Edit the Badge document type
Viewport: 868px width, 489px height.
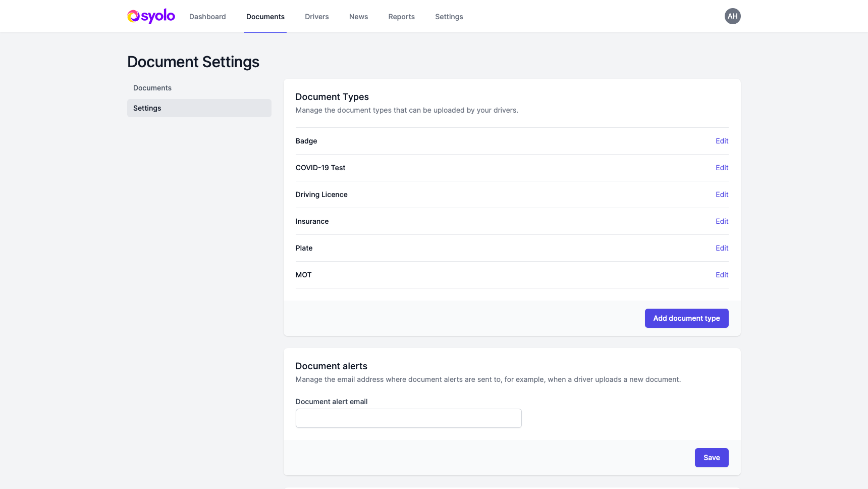pos(722,141)
